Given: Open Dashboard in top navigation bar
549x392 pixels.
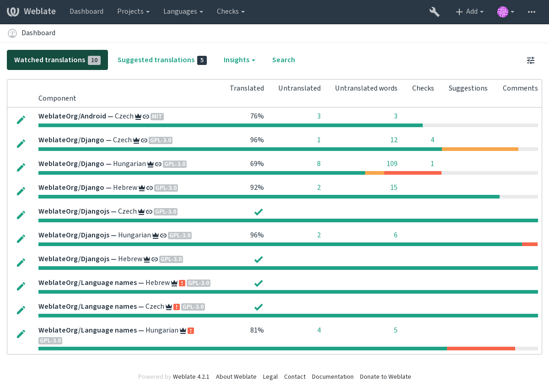Looking at the screenshot, I should pos(86,11).
